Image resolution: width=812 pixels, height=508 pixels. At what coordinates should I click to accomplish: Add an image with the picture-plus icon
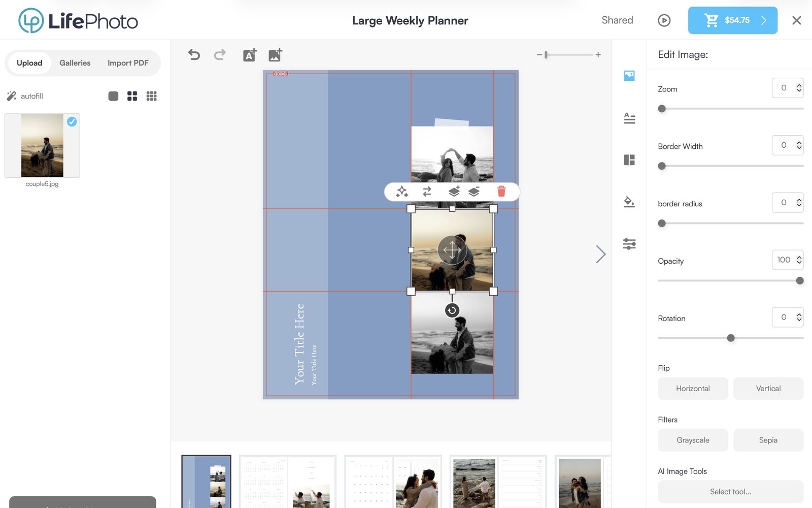[x=275, y=54]
